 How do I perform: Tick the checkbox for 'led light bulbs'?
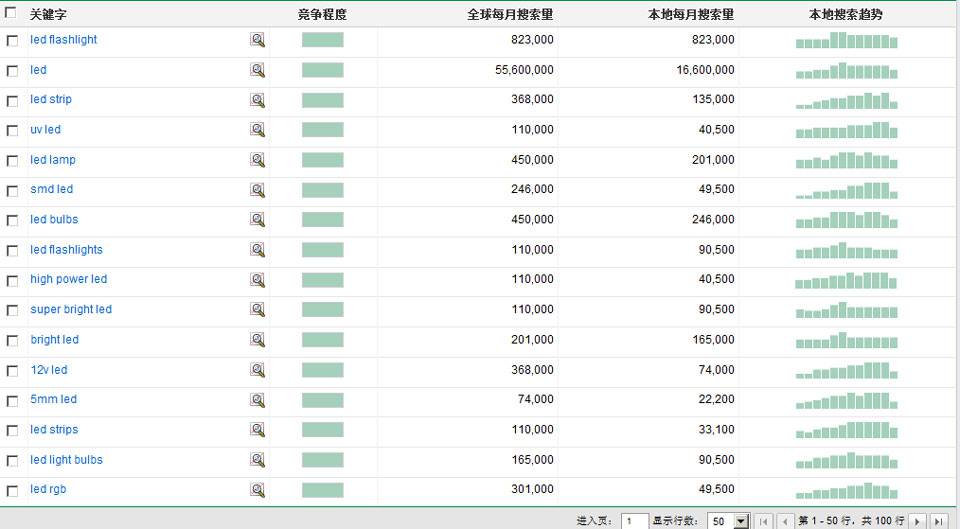point(12,461)
